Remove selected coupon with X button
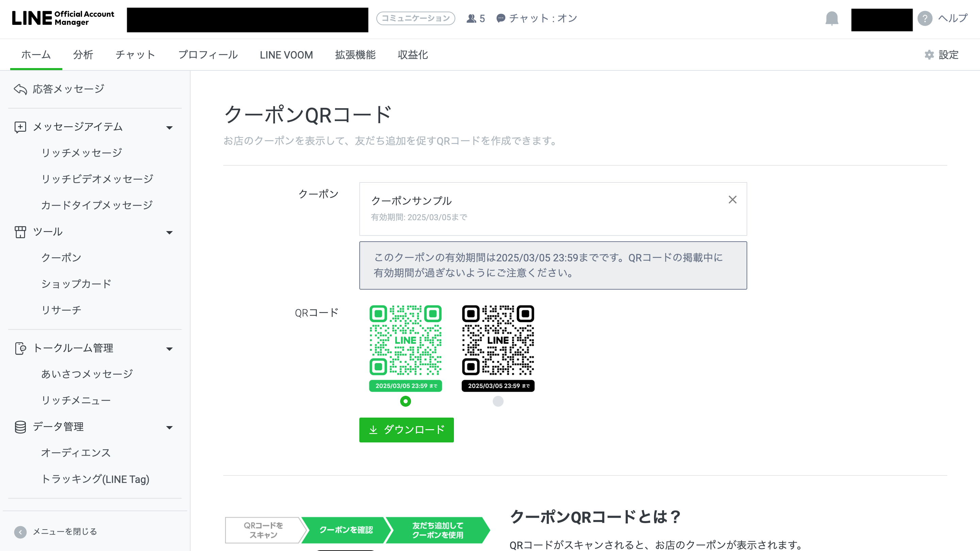Image resolution: width=980 pixels, height=551 pixels. pos(732,200)
